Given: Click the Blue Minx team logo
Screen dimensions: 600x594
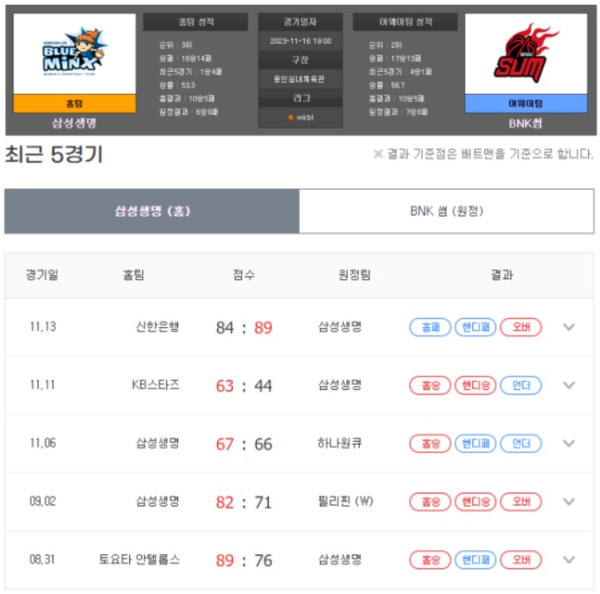Looking at the screenshot, I should [x=74, y=53].
